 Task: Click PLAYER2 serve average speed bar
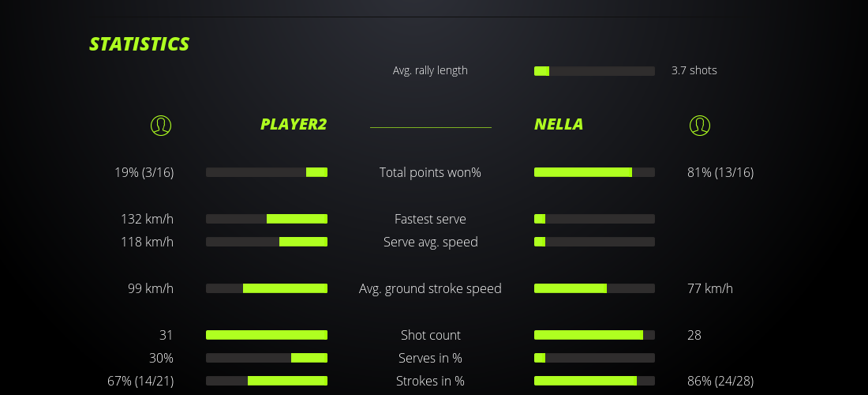267,242
